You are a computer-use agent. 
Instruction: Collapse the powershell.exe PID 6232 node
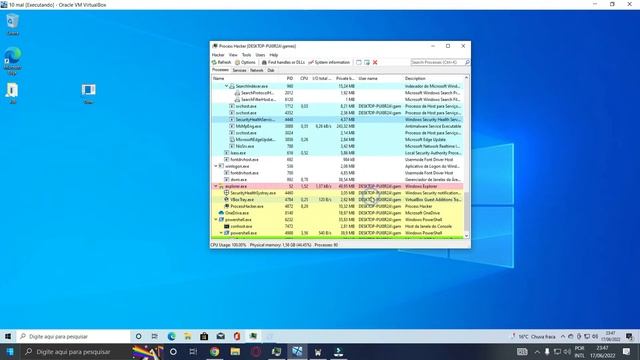pyautogui.click(x=216, y=220)
